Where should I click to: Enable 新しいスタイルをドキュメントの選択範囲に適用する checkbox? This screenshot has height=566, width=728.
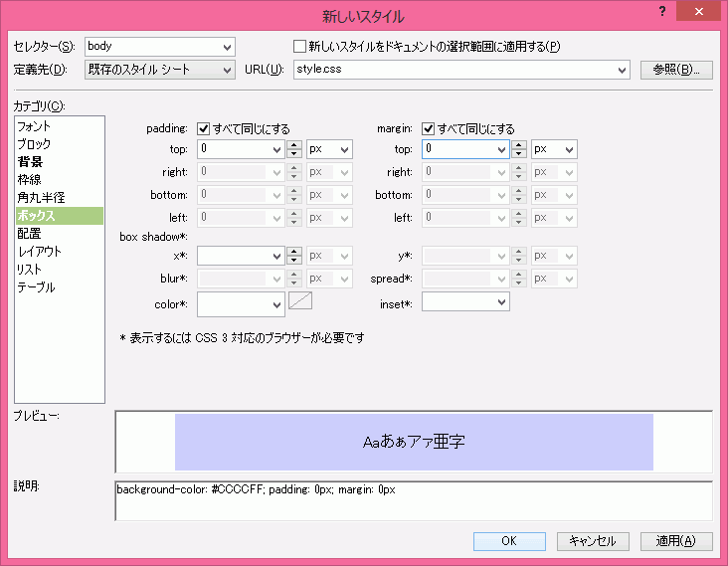tap(299, 46)
